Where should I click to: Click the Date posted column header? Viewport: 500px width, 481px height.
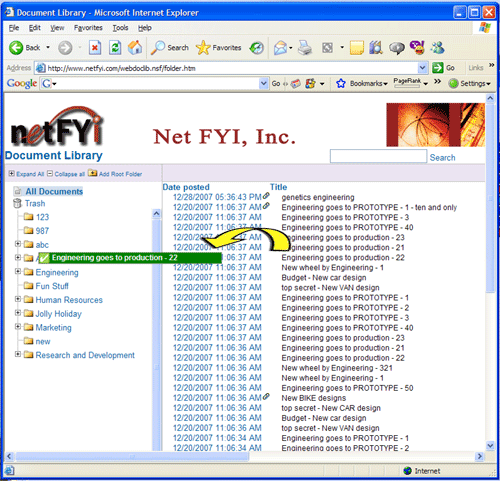click(186, 187)
